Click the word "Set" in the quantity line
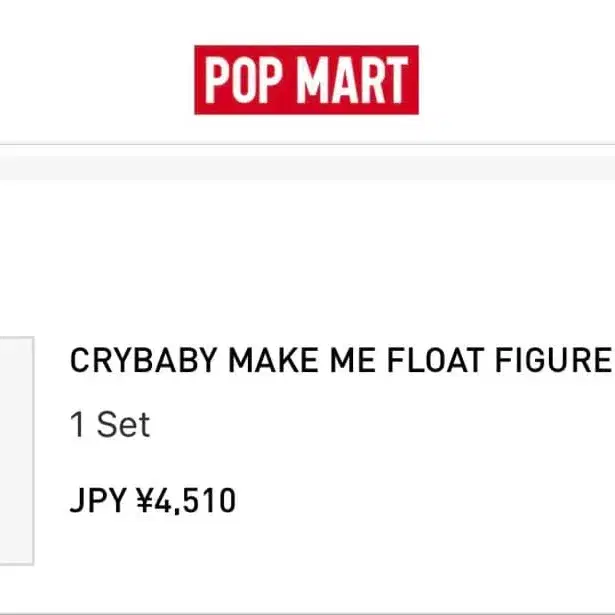This screenshot has width=615, height=615. coord(123,425)
